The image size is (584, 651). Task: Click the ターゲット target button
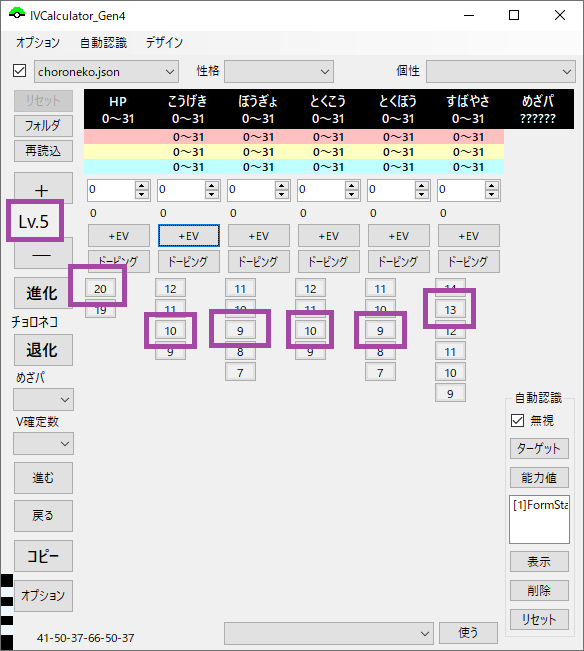pyautogui.click(x=539, y=448)
